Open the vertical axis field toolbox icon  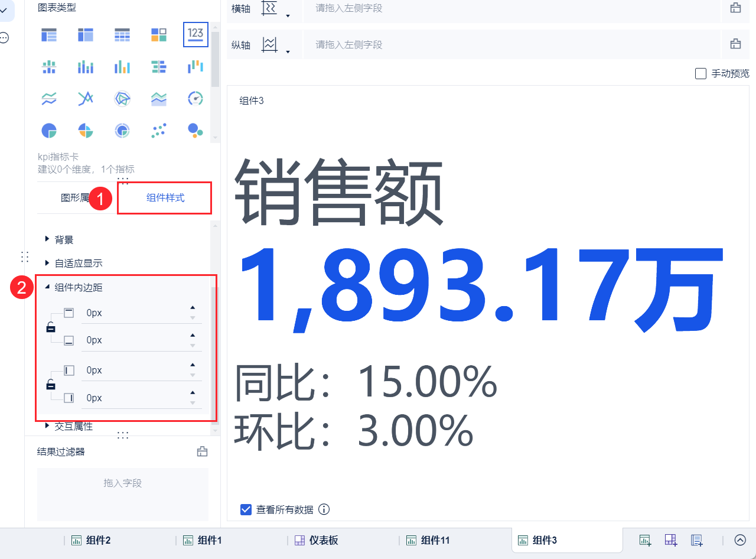point(736,44)
